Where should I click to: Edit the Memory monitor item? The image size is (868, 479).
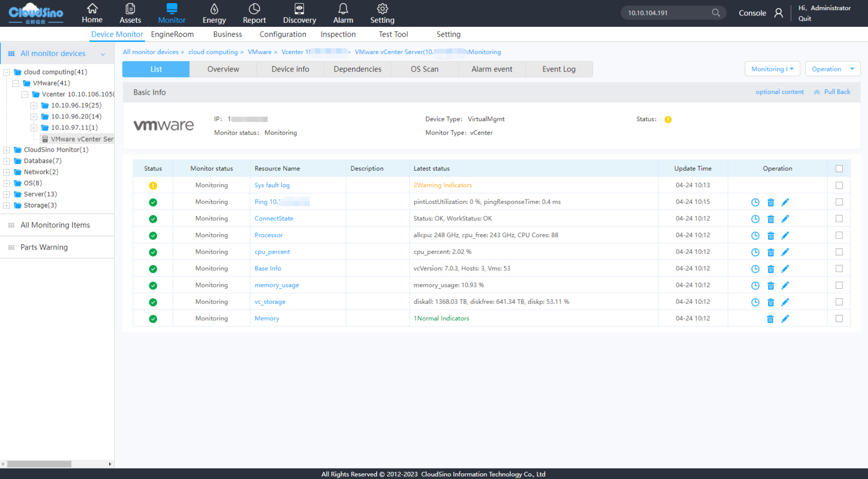pyautogui.click(x=785, y=319)
